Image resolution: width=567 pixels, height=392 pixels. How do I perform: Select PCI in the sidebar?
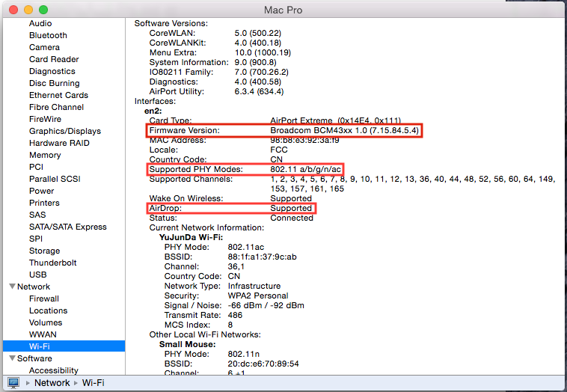click(36, 167)
